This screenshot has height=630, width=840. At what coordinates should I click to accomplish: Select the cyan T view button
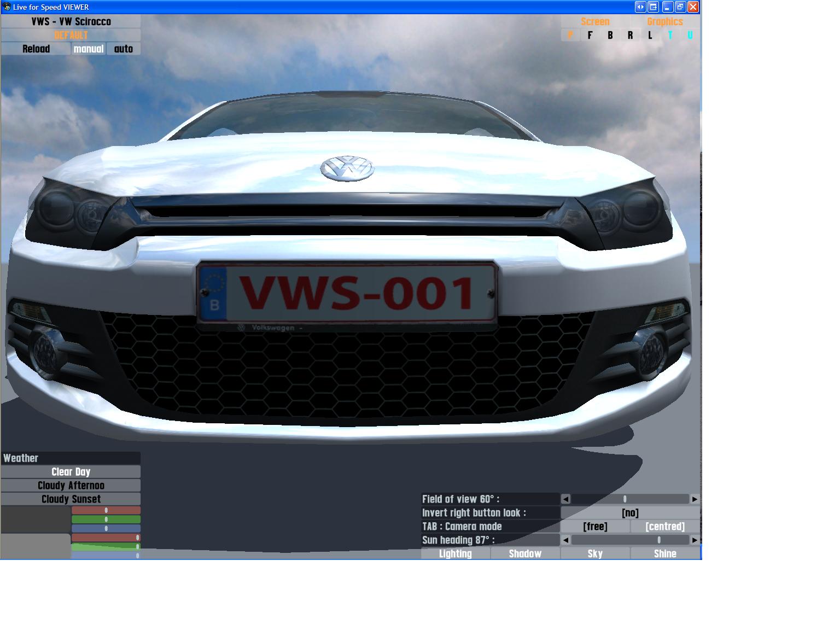670,35
